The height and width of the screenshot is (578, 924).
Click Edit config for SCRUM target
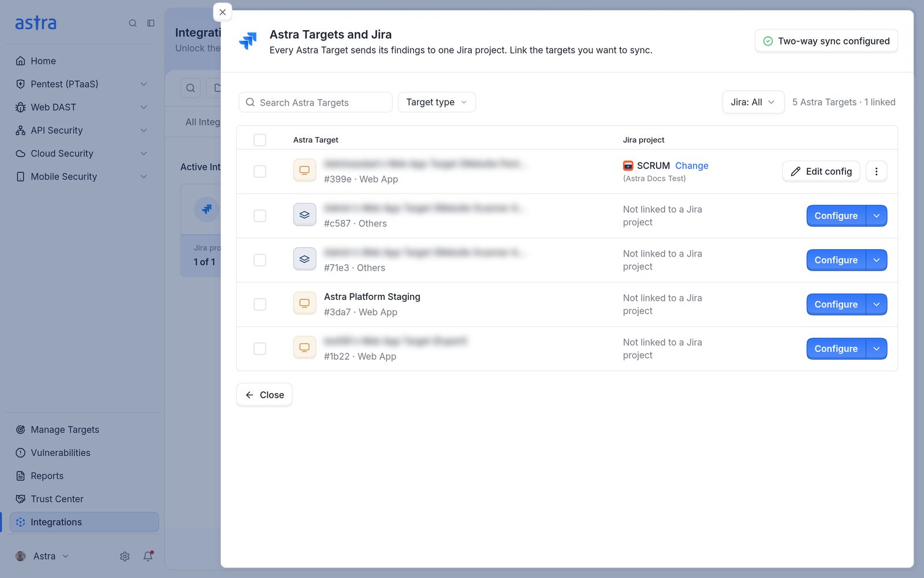pos(821,171)
